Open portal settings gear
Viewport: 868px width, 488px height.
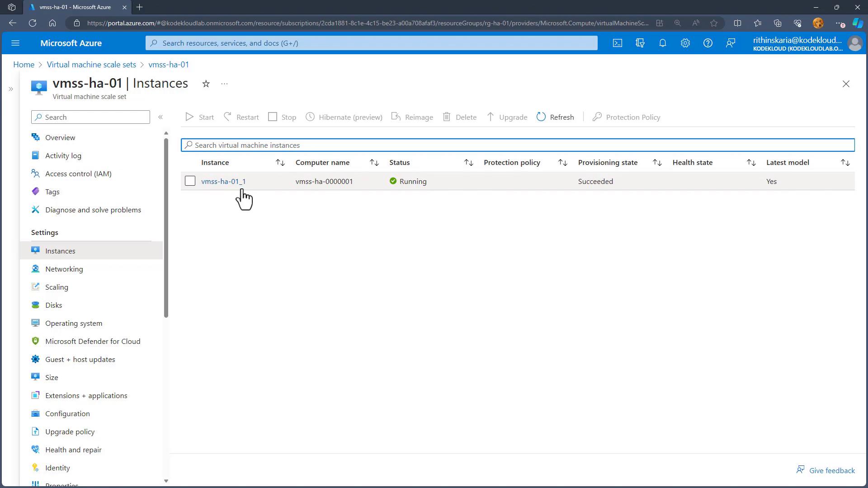click(x=685, y=43)
